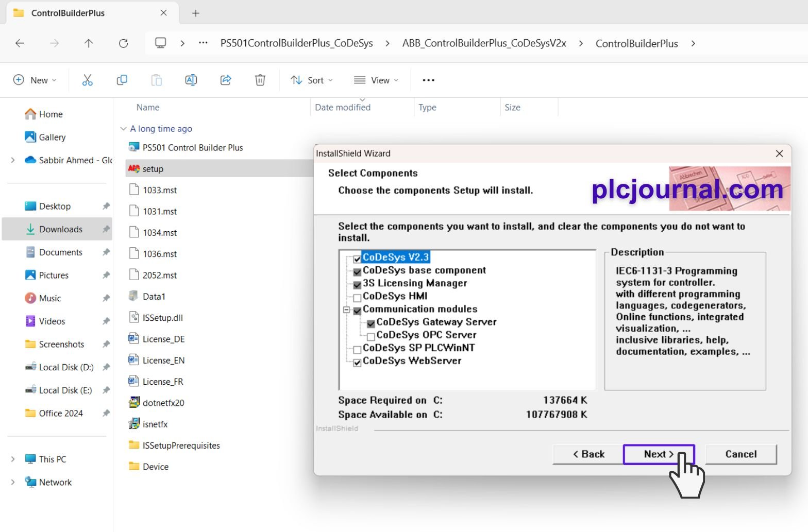This screenshot has width=808, height=532.
Task: Expand the Sabbir Ahmed OneDrive node
Action: click(13, 160)
